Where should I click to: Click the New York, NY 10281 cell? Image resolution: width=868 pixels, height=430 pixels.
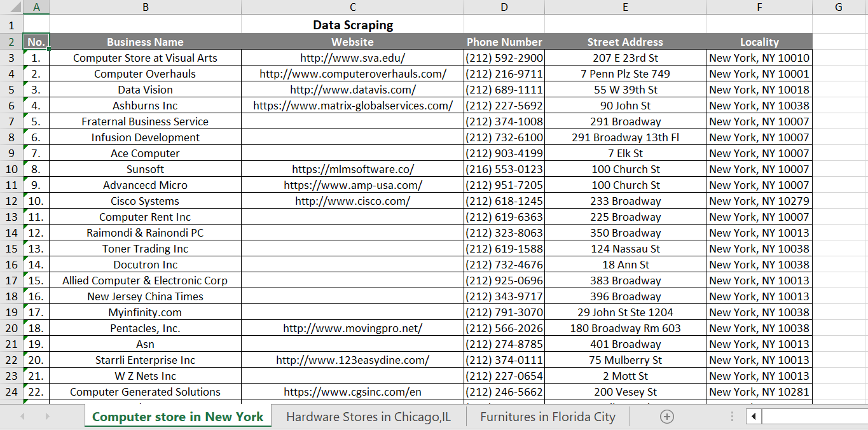pos(759,392)
